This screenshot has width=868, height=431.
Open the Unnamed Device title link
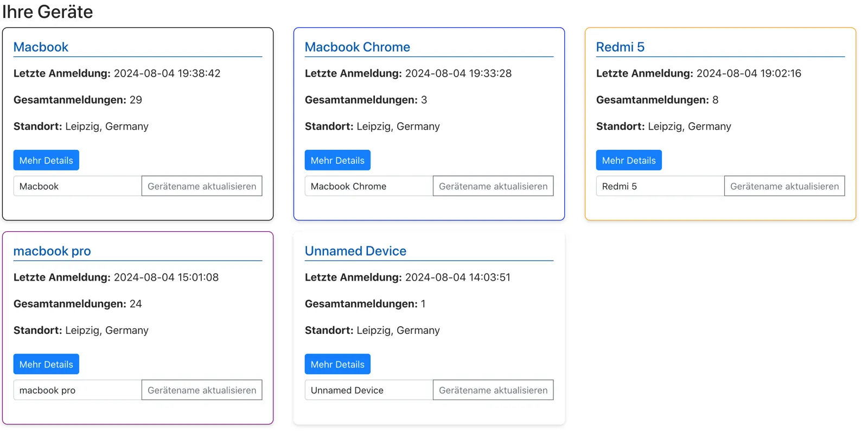click(355, 251)
